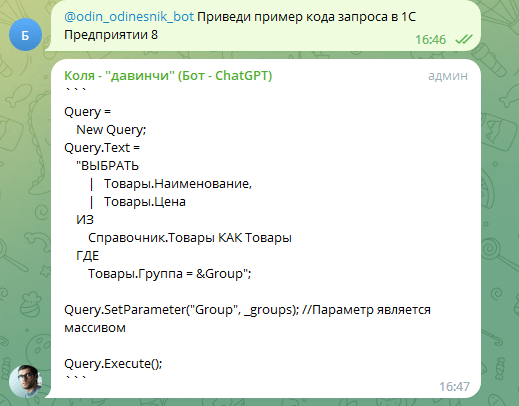Click the line 'Товары.Наименование,'
This screenshot has width=519, height=406.
(178, 184)
